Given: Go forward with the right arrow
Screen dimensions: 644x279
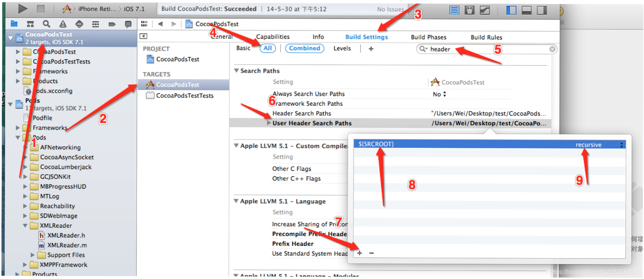Looking at the screenshot, I should [x=174, y=24].
